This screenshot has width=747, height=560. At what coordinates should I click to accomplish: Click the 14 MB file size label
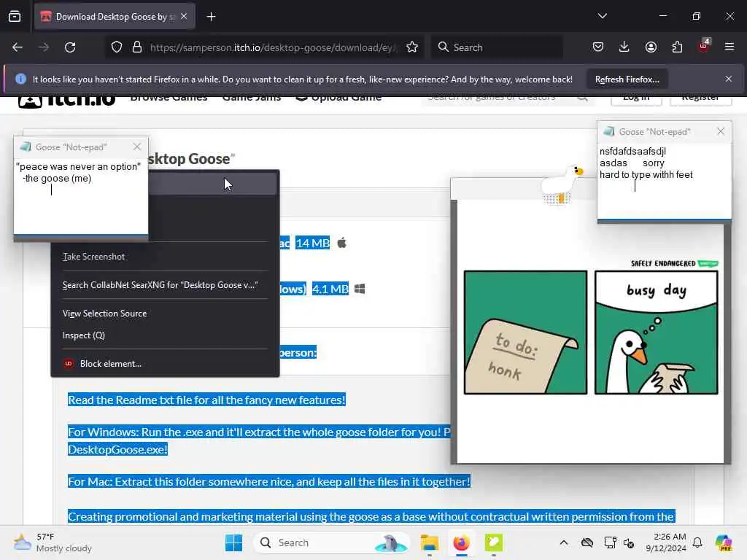click(312, 244)
